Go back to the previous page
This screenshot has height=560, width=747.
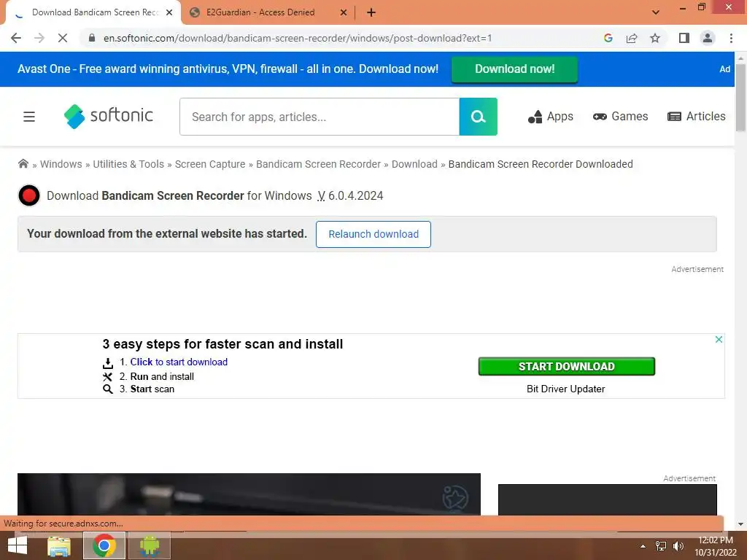point(16,38)
